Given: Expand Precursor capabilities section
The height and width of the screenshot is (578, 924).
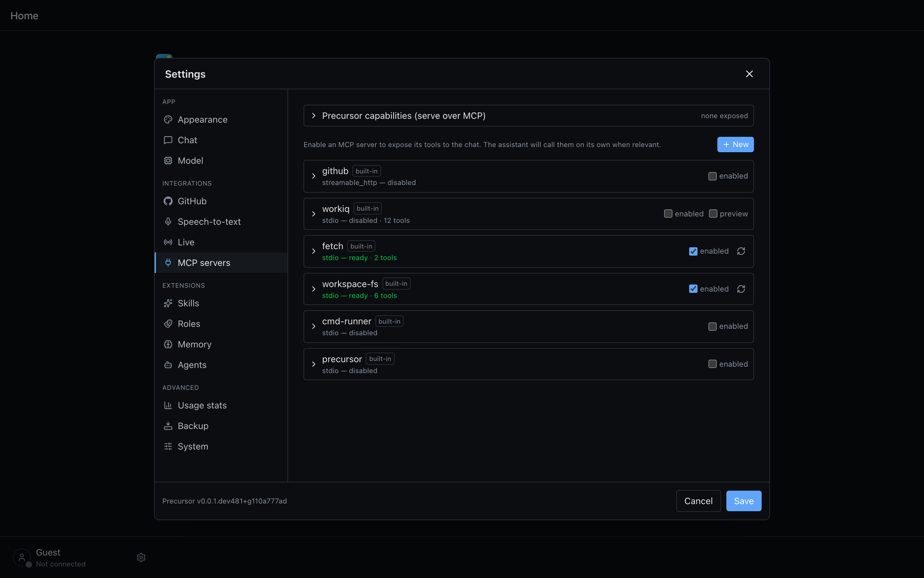Looking at the screenshot, I should coord(313,116).
